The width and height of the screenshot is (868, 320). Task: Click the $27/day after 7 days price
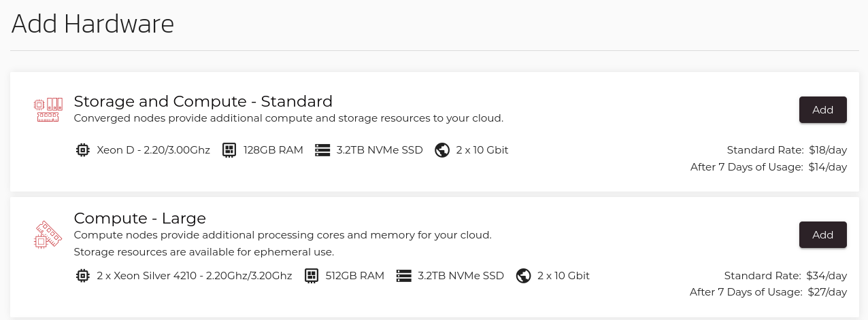[x=826, y=292]
